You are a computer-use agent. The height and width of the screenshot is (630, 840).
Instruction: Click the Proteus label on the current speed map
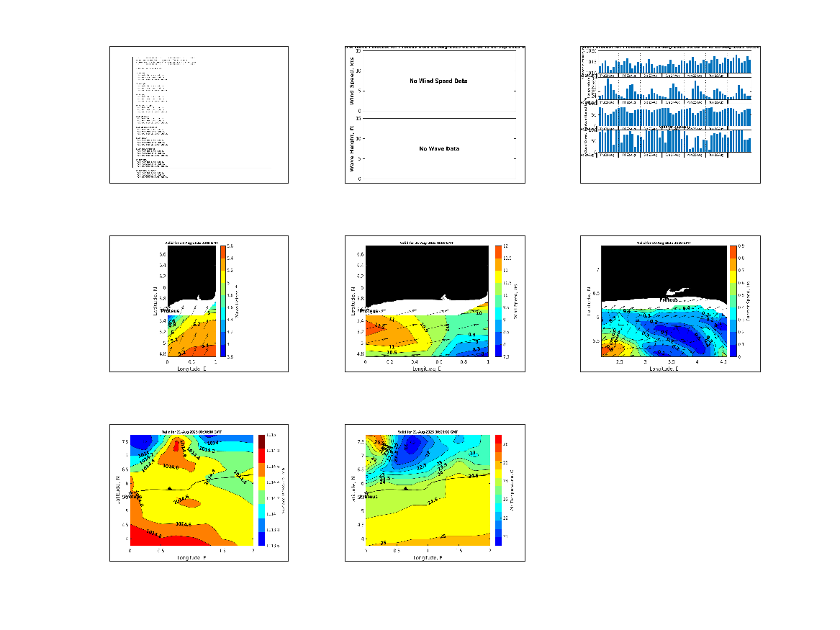tap(668, 300)
